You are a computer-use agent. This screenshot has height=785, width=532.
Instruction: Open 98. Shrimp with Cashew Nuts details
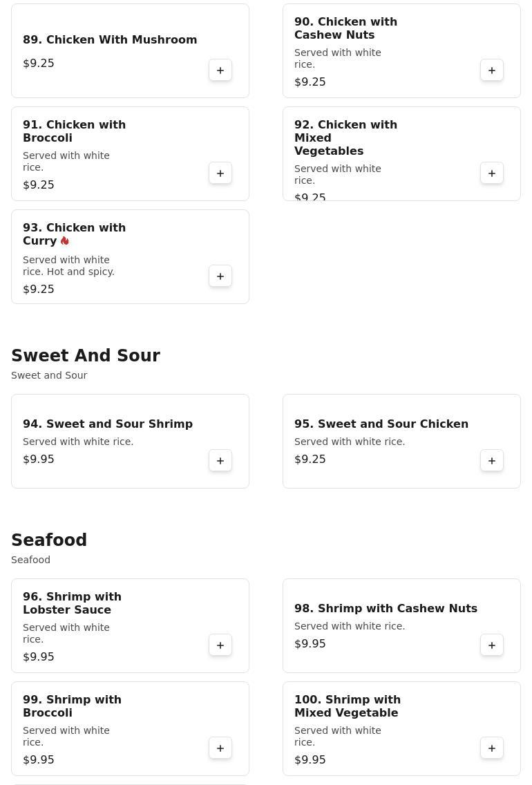click(x=386, y=608)
